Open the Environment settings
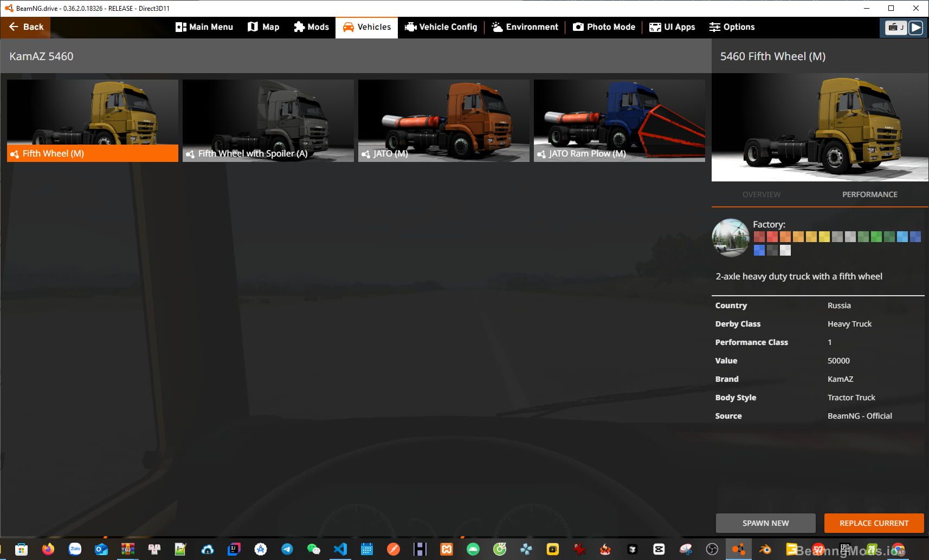 tap(525, 27)
